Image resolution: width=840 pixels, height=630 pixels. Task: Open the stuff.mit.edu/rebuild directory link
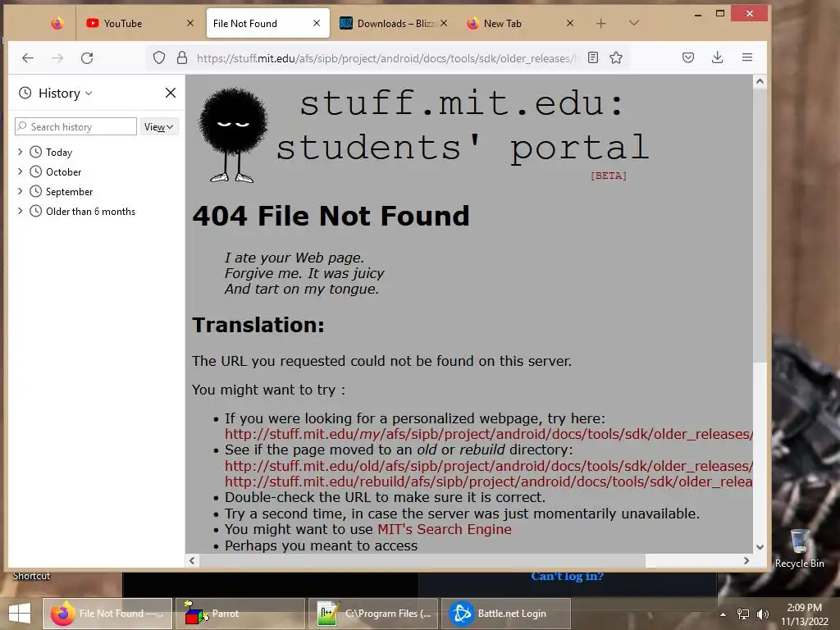489,482
